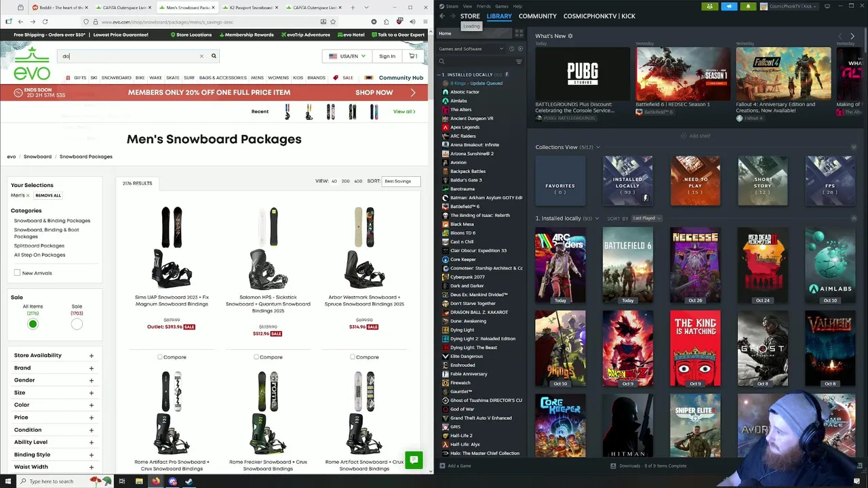
Task: Open Steam COMMUNITY tab
Action: tap(538, 16)
